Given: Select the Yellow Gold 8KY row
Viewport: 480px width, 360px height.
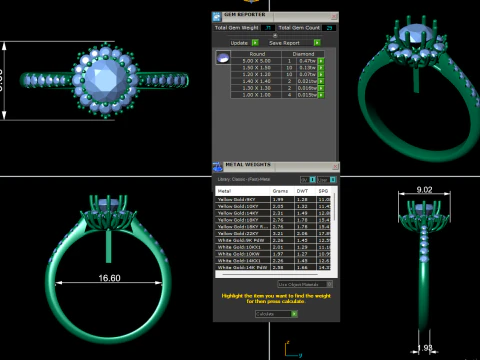Looking at the screenshot, I should tap(273, 199).
